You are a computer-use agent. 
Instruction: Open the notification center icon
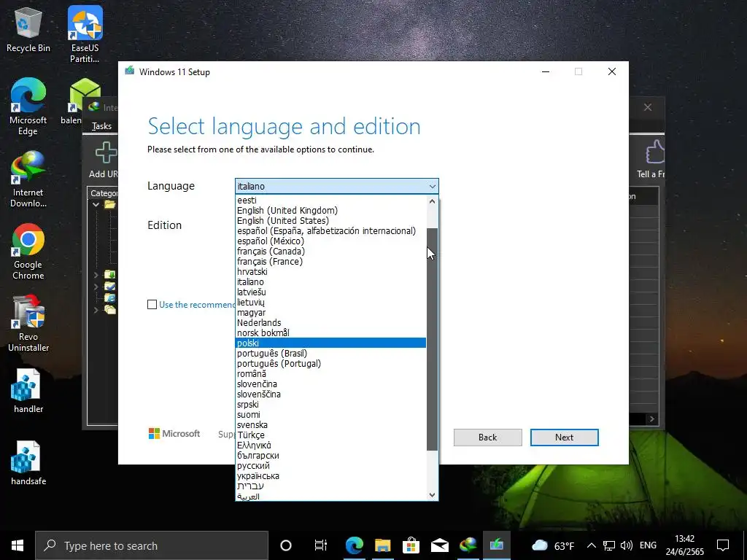point(723,545)
